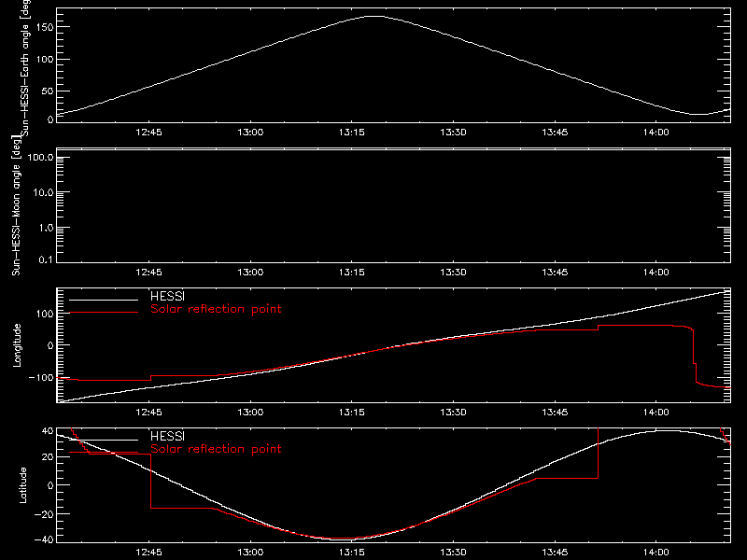Click the 10.0 tick label in Moon angle plot
The image size is (747, 560).
(43, 192)
